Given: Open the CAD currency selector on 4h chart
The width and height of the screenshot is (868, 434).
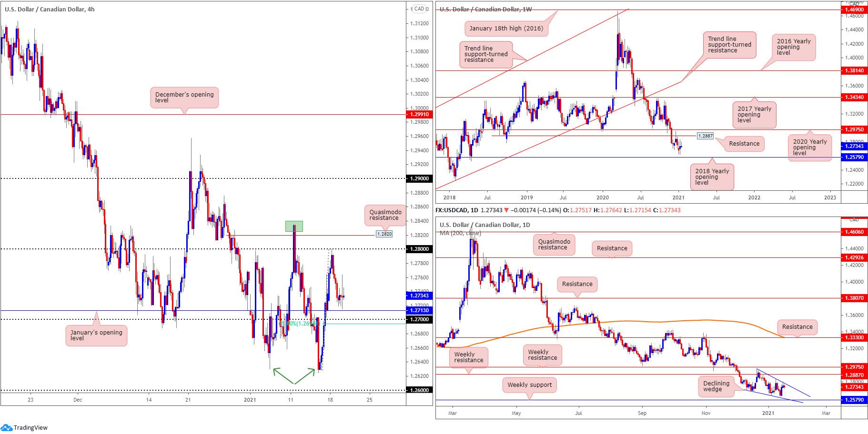Looking at the screenshot, I should (419, 9).
